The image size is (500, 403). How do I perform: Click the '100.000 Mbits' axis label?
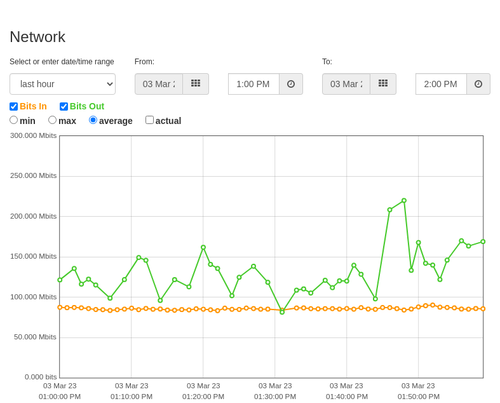(33, 297)
